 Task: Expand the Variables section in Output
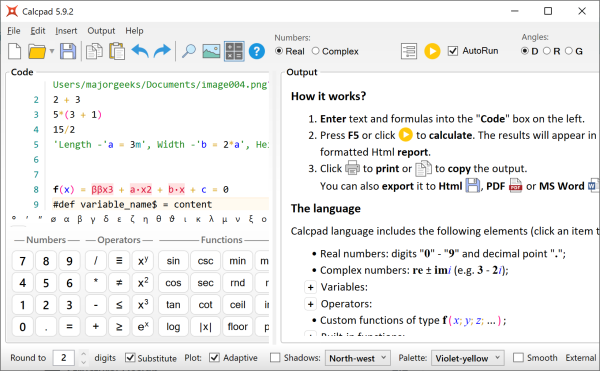click(x=310, y=287)
